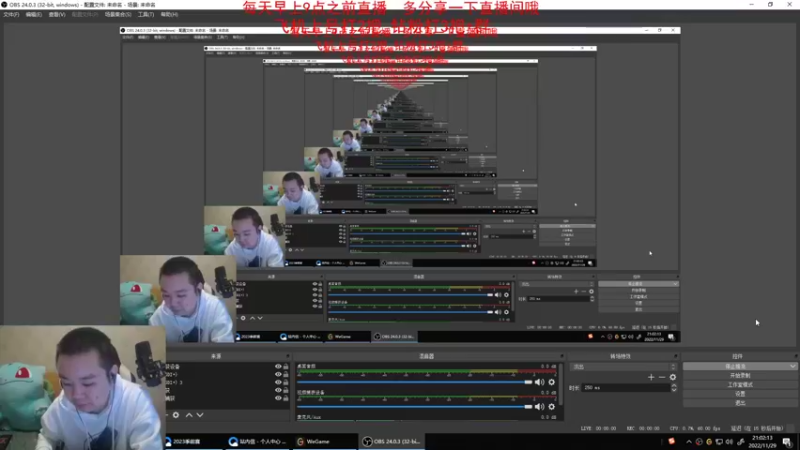Viewport: 800px width, 450px height.
Task: Click the 250 ms duration input field
Action: [626, 388]
